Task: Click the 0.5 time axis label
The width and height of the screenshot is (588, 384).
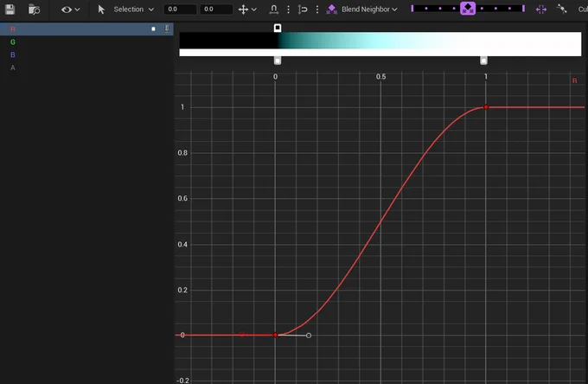Action: click(x=381, y=76)
